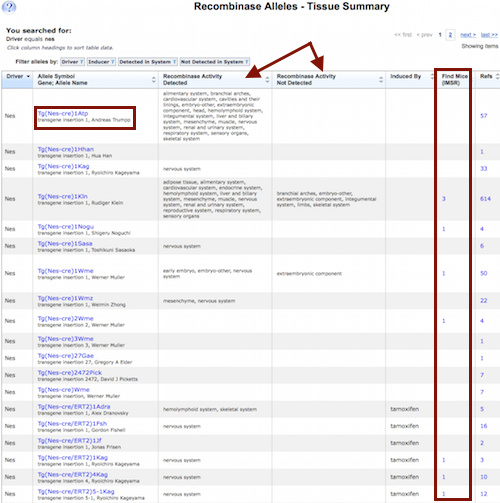
Task: Go to results page 2
Action: pos(450,35)
